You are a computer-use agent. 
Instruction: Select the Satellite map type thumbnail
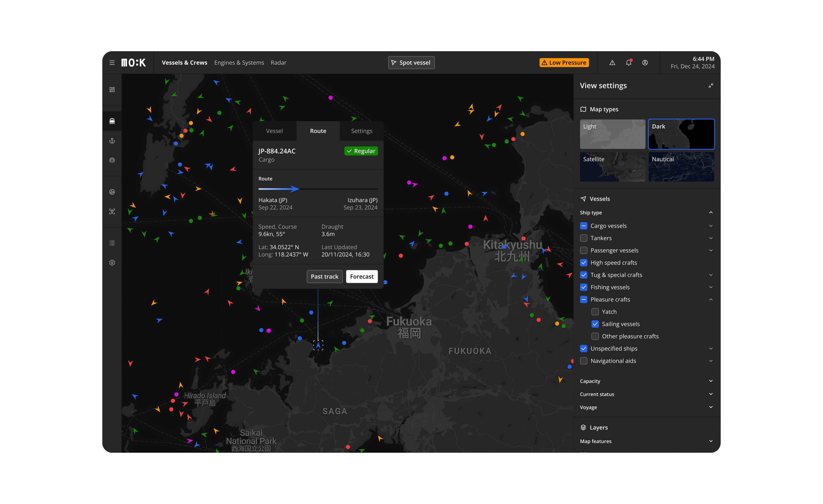(x=612, y=167)
